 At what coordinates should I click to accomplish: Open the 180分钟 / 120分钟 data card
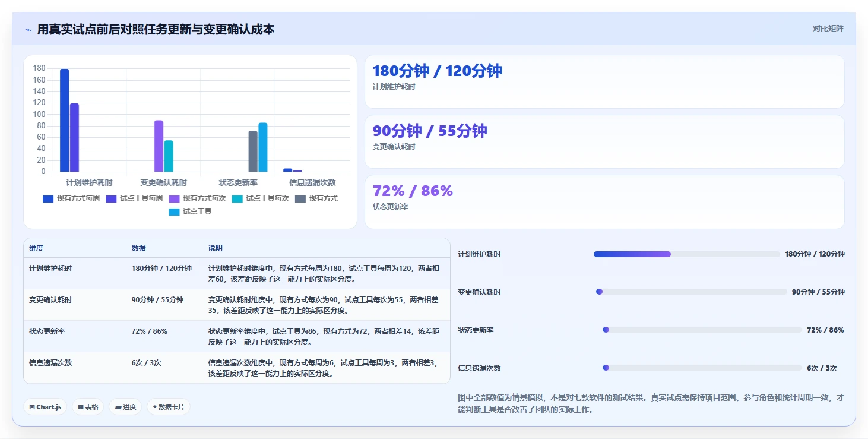pos(604,81)
